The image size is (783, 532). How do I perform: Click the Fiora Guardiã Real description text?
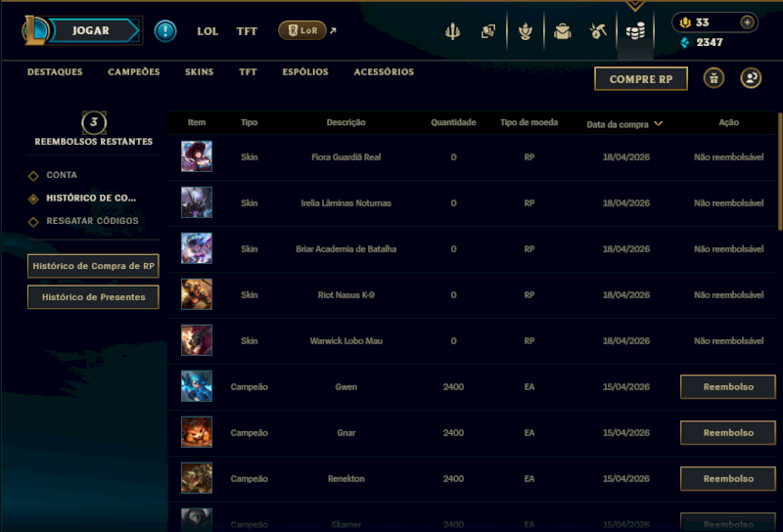click(x=346, y=157)
